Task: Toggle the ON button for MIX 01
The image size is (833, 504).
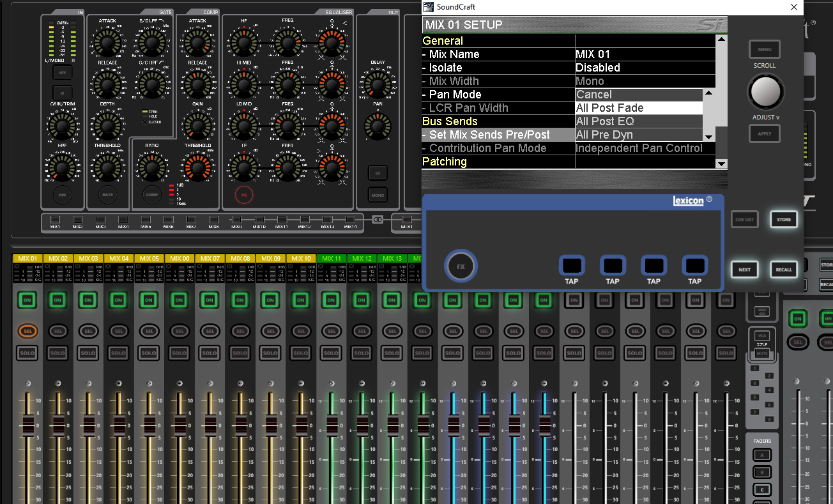Action: [27, 300]
